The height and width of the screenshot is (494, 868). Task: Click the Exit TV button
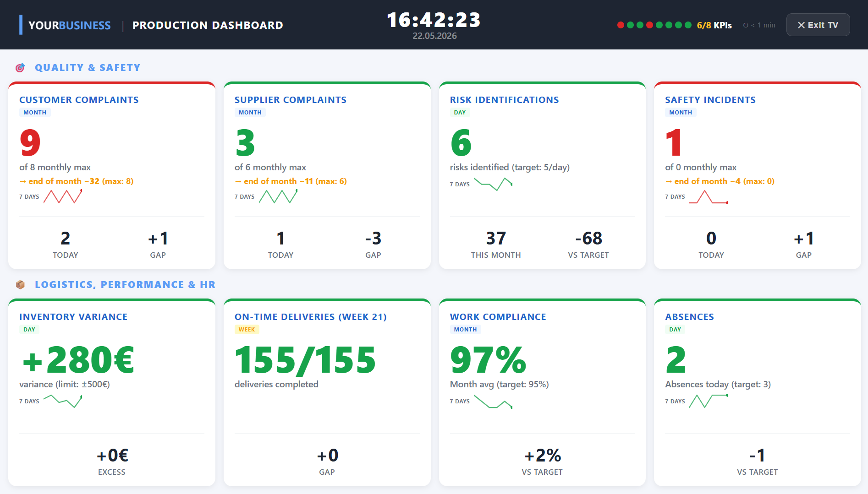click(x=818, y=25)
